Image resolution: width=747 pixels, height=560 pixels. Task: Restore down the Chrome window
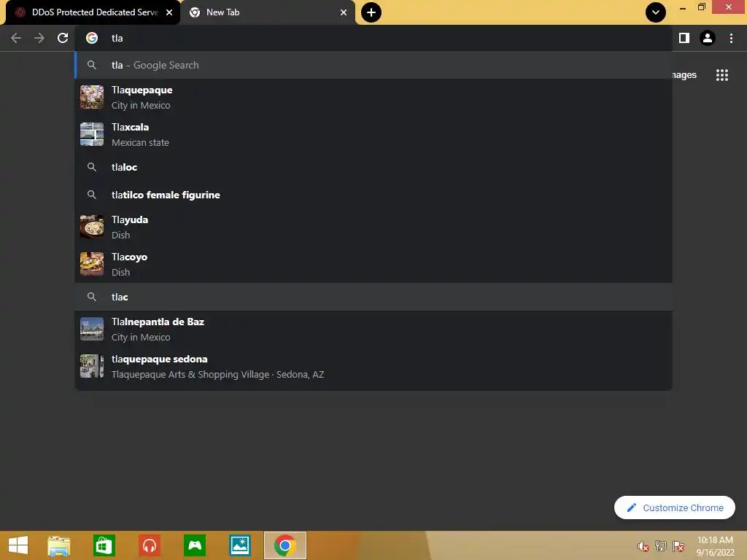click(701, 7)
